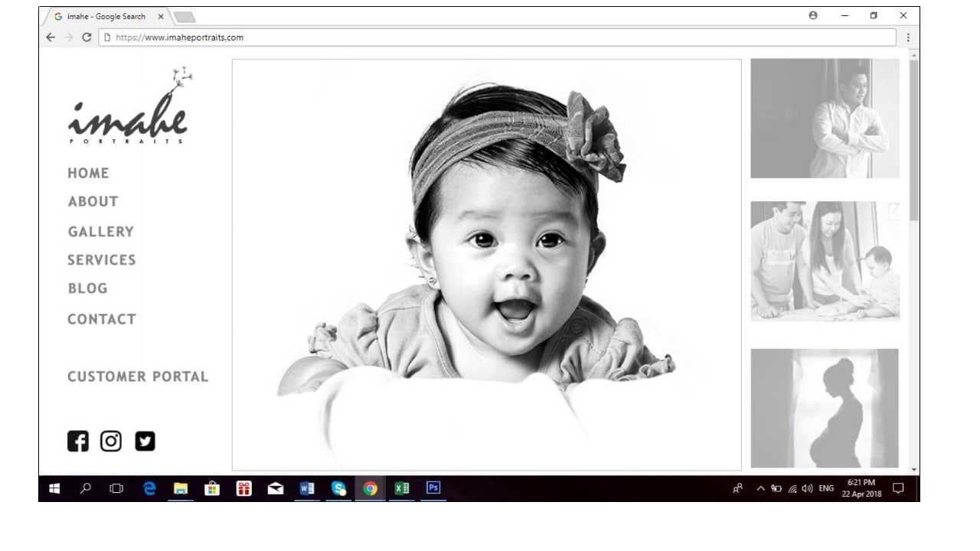Open Skype from the taskbar

tap(339, 487)
